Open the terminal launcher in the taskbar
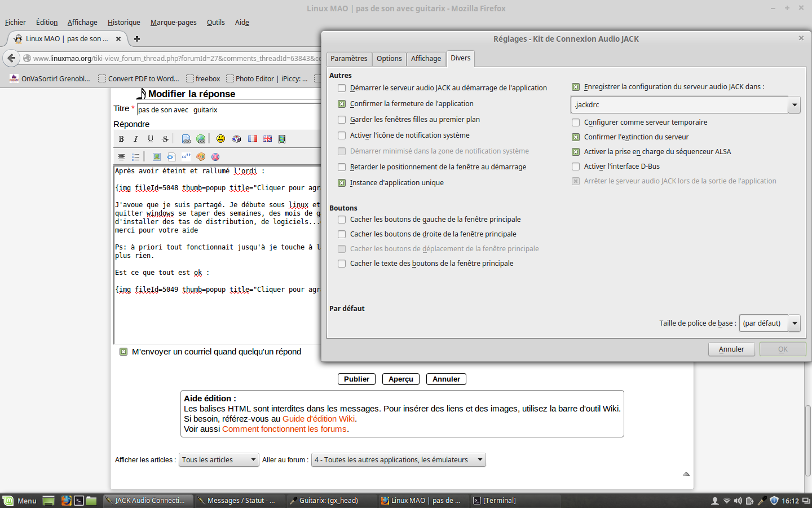The height and width of the screenshot is (508, 812). point(79,501)
